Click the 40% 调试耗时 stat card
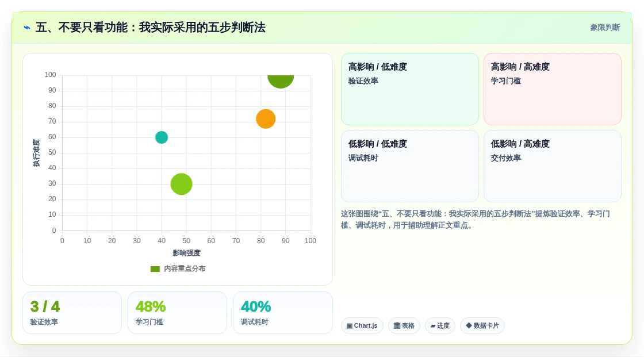 pyautogui.click(x=282, y=313)
